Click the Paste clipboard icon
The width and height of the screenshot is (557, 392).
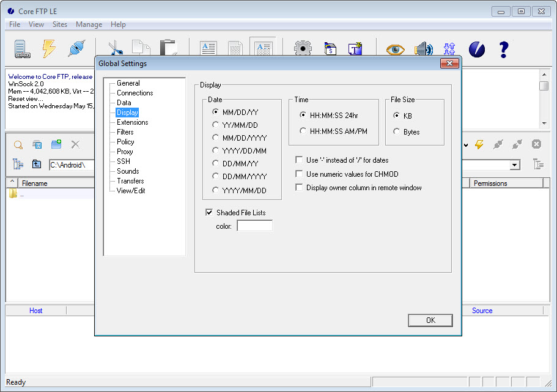168,47
